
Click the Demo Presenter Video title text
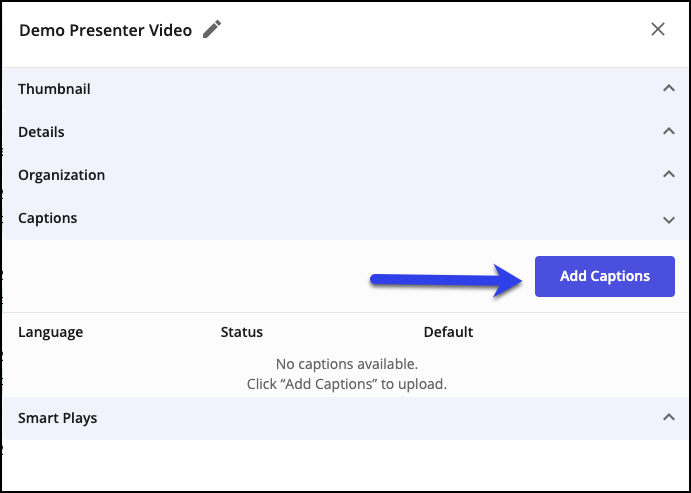pos(106,30)
